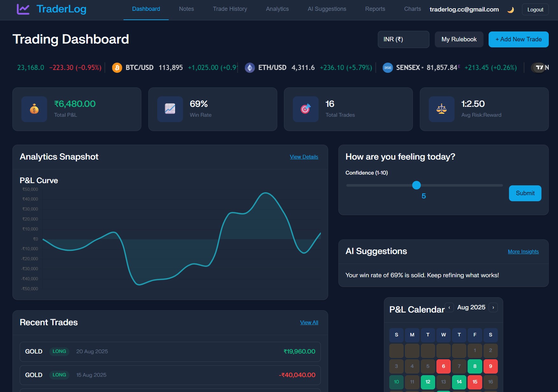Click the Confidence slider handle
This screenshot has height=392, width=558.
416,185
